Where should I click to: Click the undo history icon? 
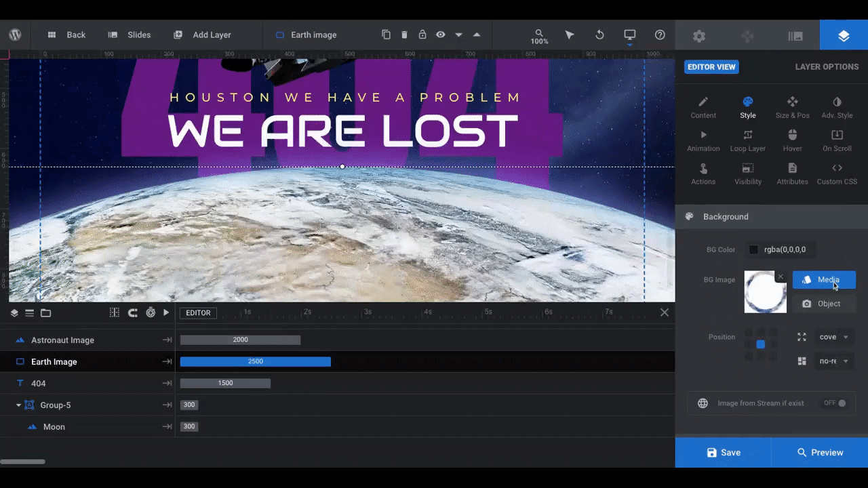pyautogui.click(x=599, y=35)
